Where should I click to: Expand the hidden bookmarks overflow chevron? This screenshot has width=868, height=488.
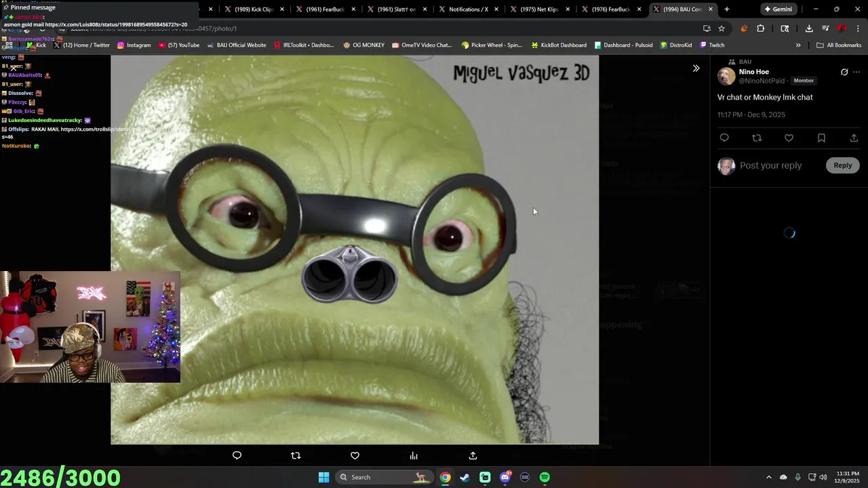pyautogui.click(x=798, y=45)
